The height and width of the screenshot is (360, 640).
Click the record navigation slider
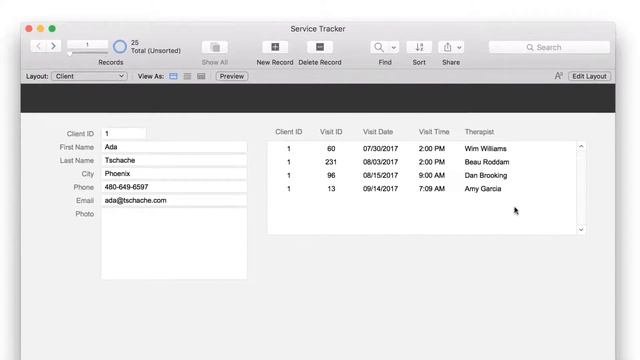pyautogui.click(x=87, y=53)
